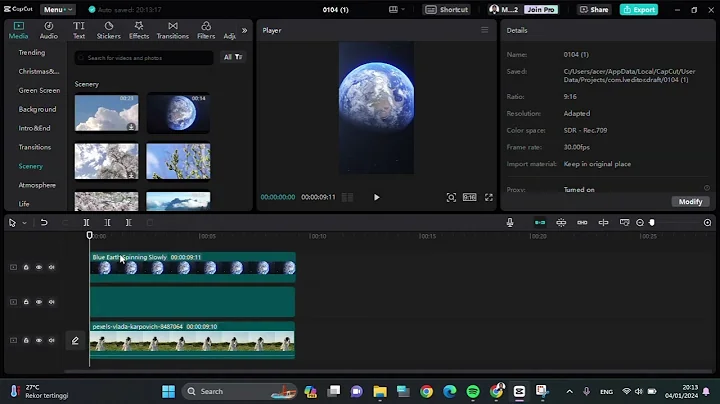Open the Player panel menu icon

click(x=484, y=30)
